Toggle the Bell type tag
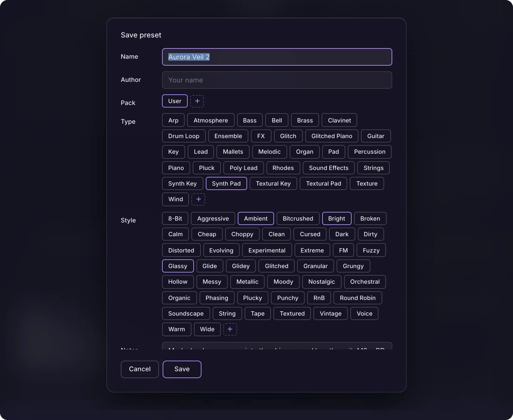 click(277, 120)
